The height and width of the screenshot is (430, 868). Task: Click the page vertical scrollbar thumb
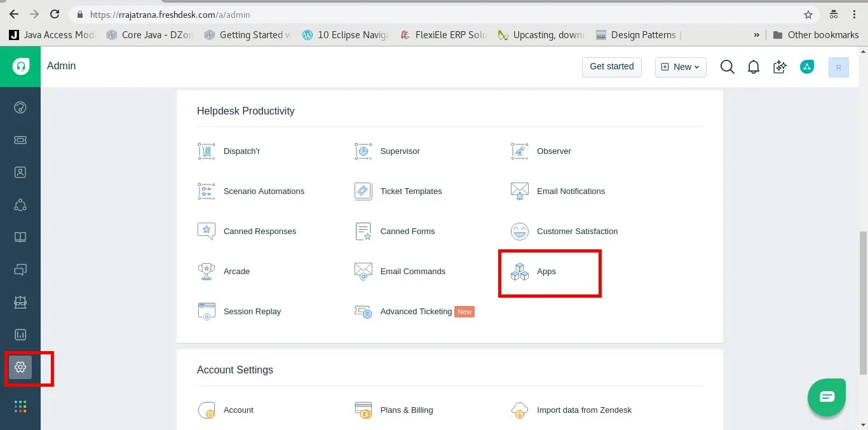pyautogui.click(x=863, y=303)
